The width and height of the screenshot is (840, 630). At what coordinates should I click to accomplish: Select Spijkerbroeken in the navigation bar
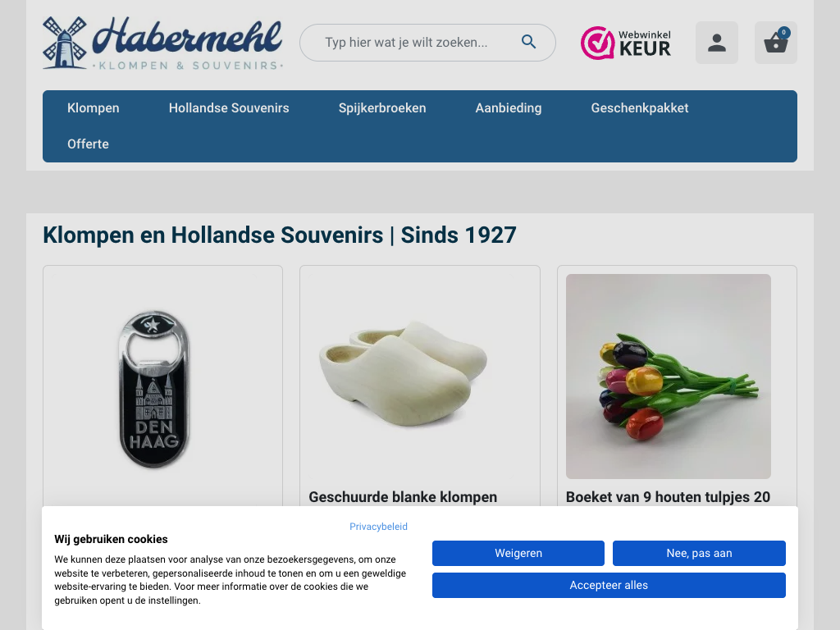click(x=382, y=108)
